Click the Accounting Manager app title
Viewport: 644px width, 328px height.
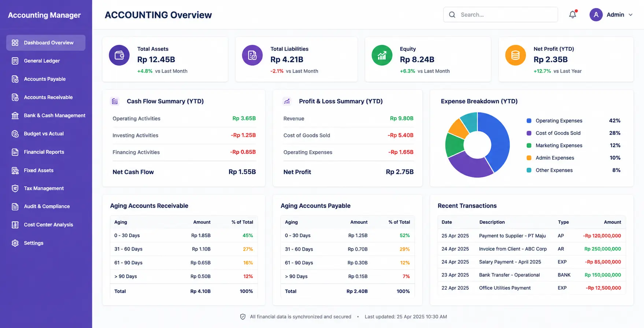pos(44,15)
